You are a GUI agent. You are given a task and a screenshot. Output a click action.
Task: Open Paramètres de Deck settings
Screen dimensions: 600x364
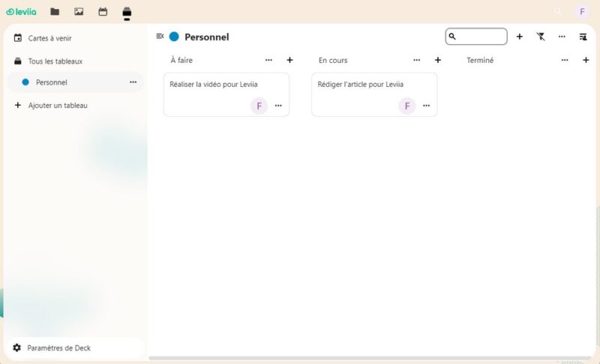tap(58, 348)
